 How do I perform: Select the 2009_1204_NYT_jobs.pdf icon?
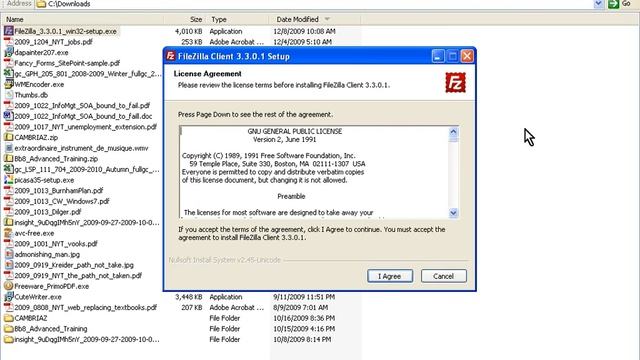pos(8,42)
